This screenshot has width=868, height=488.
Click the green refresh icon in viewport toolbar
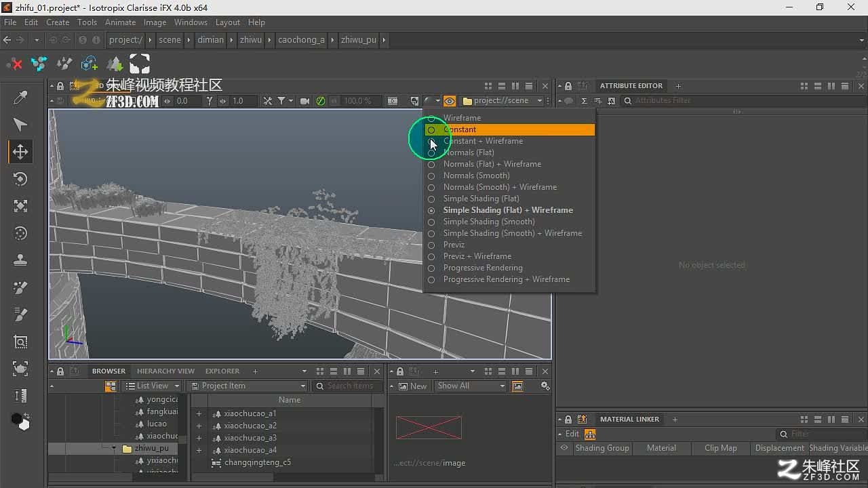click(321, 101)
